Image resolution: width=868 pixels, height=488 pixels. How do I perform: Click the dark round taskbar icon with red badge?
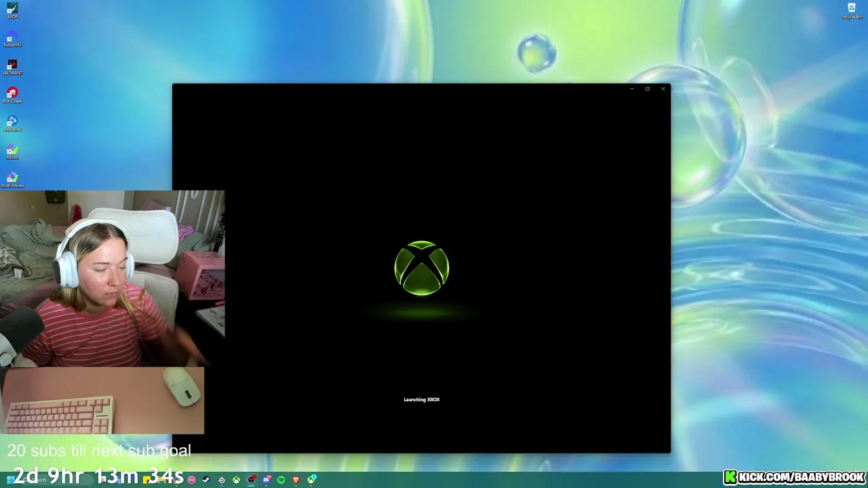click(251, 480)
